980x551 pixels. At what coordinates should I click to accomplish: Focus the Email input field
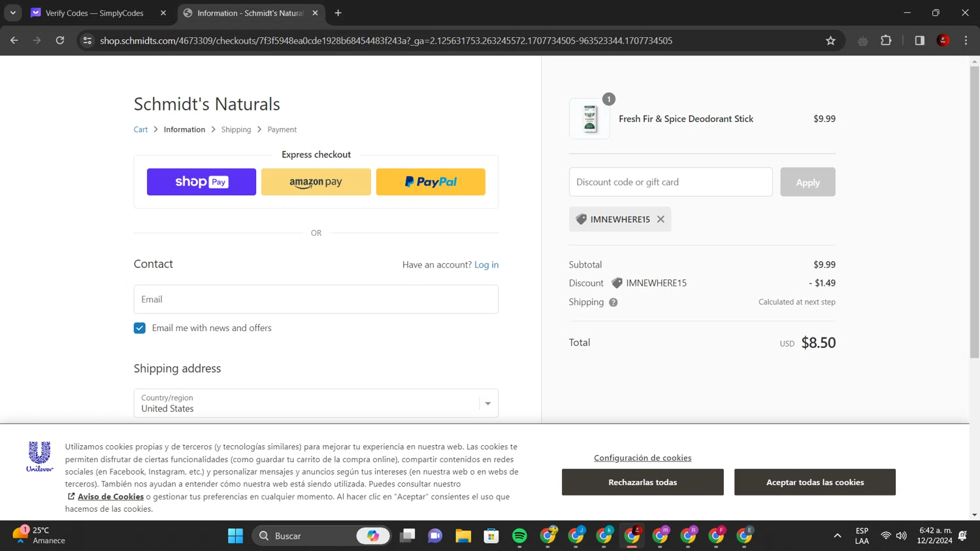pos(316,299)
